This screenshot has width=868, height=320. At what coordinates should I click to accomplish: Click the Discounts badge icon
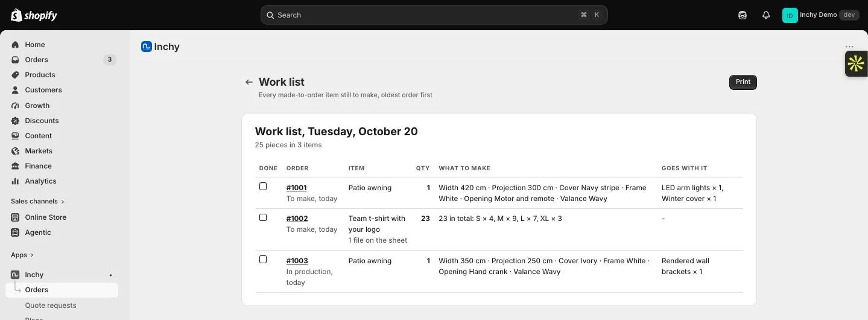[x=15, y=121]
